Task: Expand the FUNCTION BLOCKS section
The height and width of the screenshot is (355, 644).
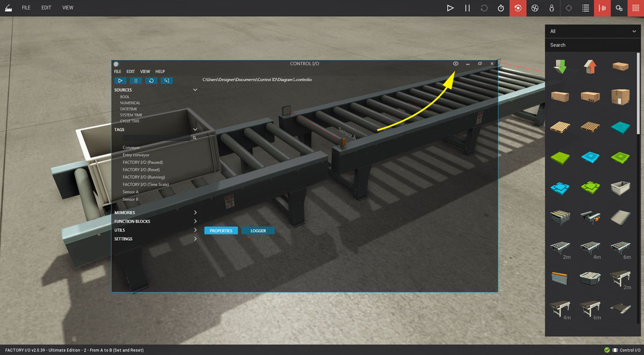Action: pyautogui.click(x=195, y=221)
